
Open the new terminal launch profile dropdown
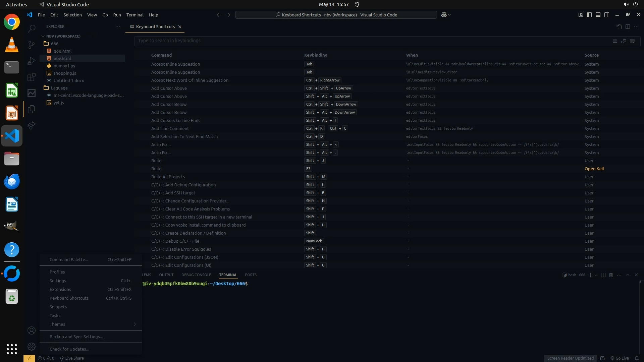pos(596,275)
